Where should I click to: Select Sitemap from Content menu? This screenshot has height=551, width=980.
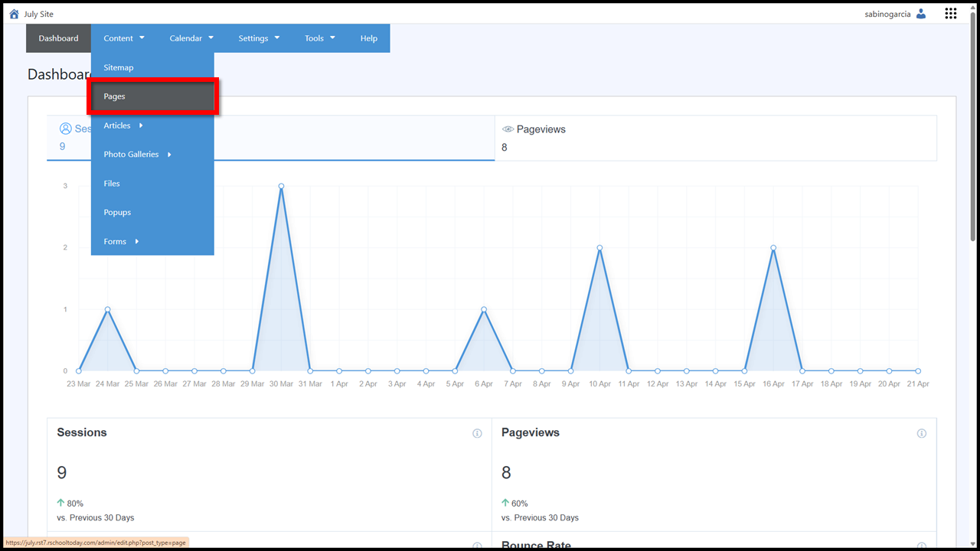[x=152, y=67]
